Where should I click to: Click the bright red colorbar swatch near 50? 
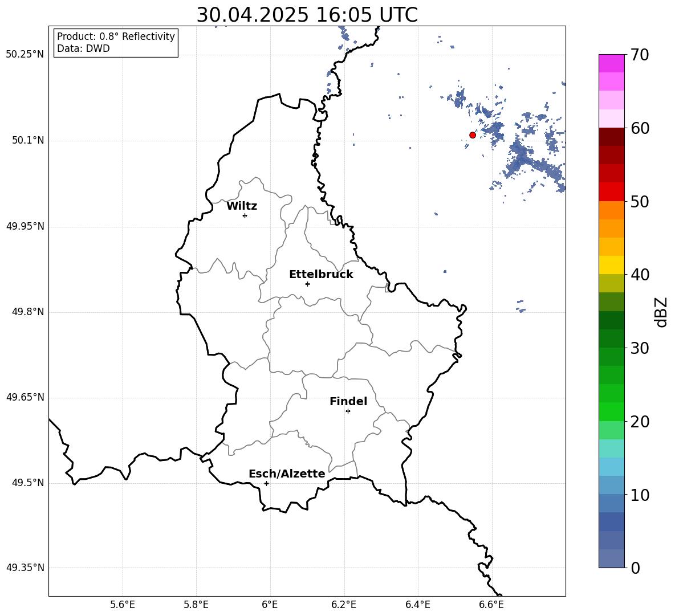(x=611, y=192)
